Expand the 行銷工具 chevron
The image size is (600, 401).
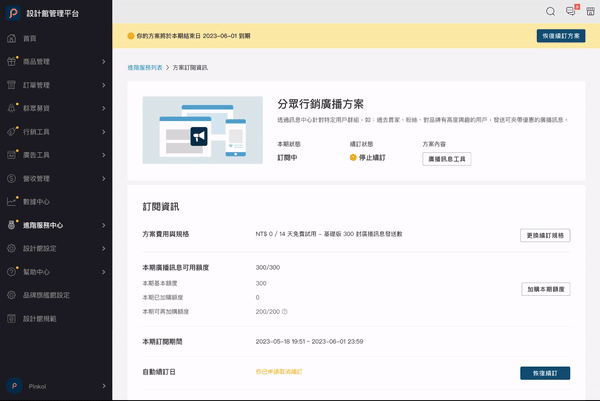point(104,132)
